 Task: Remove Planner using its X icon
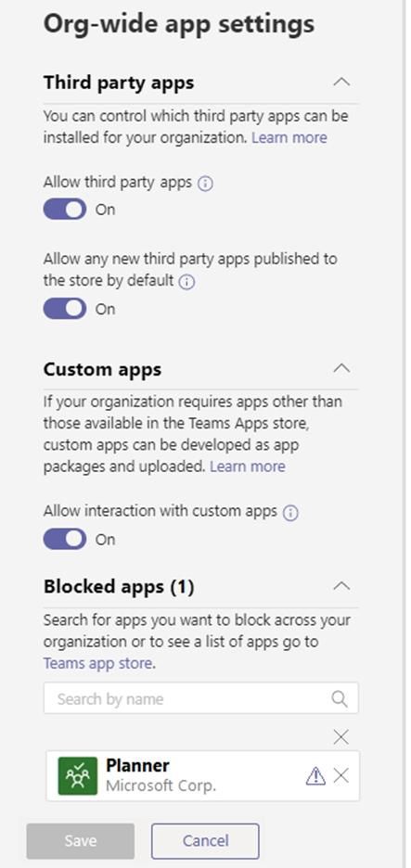341,776
